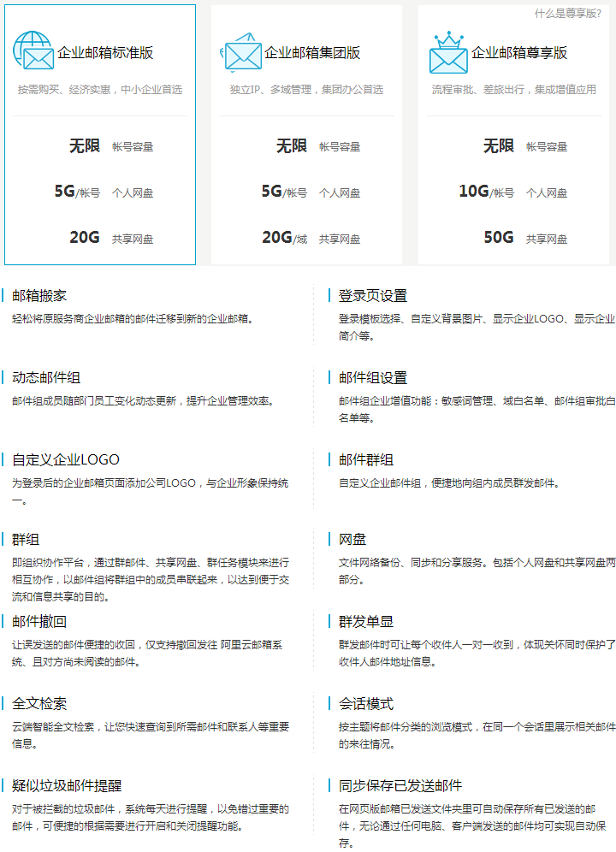Screen dimensions: 616x852
Task: Open the 邮件组设置 feature heading
Action: click(x=372, y=377)
